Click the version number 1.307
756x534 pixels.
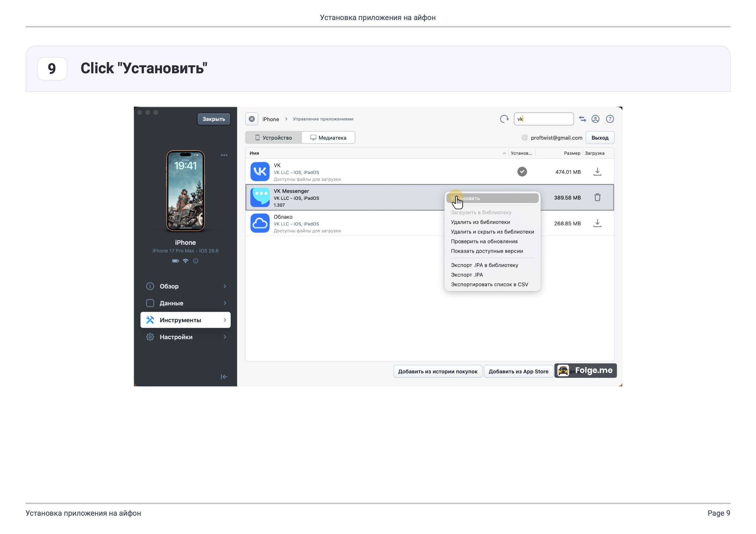click(x=279, y=205)
